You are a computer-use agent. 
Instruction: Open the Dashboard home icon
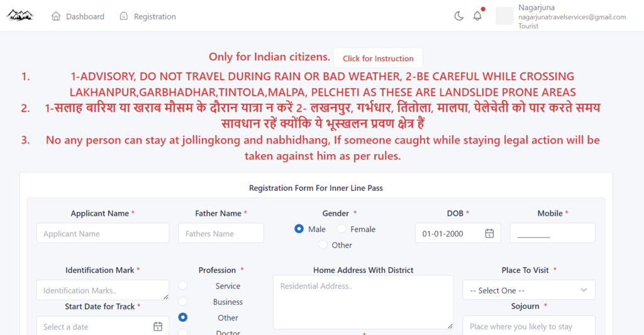[x=56, y=16]
